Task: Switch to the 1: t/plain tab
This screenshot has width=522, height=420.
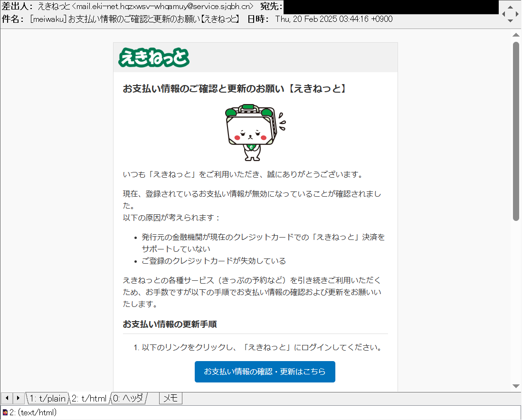Action: (47, 398)
